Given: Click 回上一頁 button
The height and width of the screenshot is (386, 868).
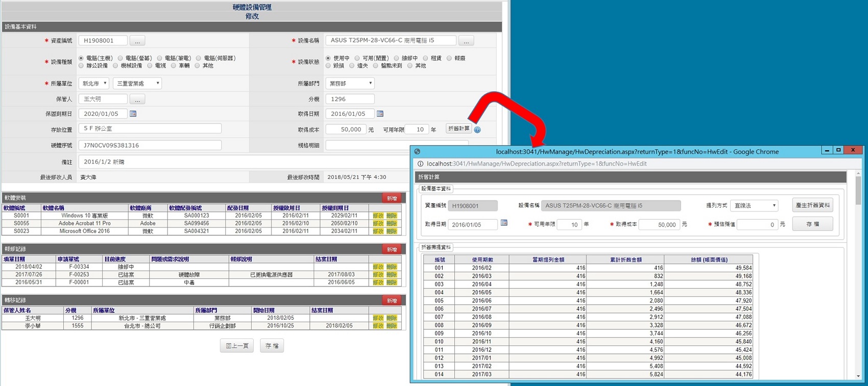Looking at the screenshot, I should (x=237, y=346).
